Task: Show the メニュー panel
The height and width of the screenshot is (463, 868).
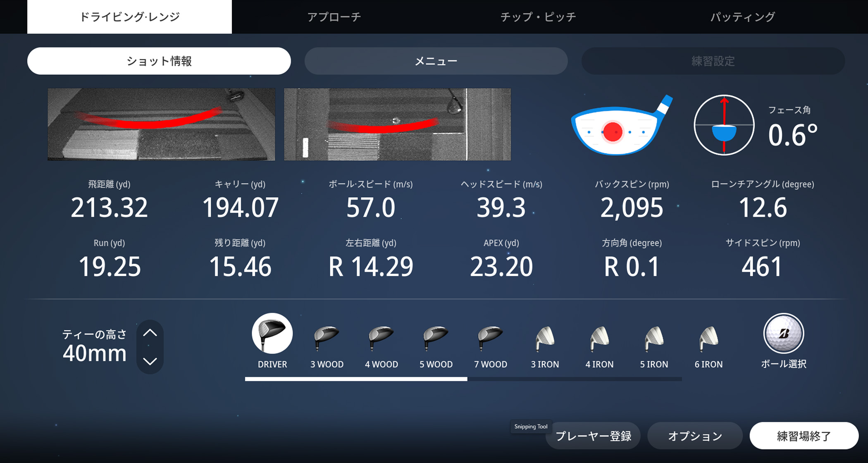Action: pos(436,61)
